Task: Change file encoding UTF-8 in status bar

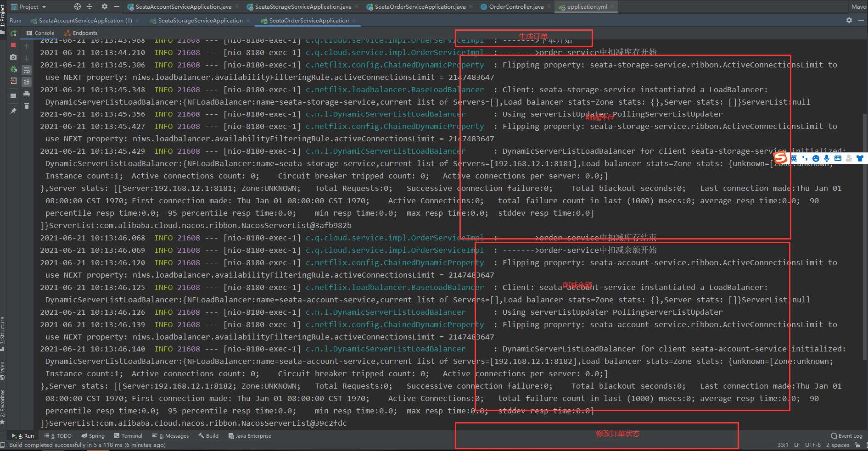Action: 812,445
